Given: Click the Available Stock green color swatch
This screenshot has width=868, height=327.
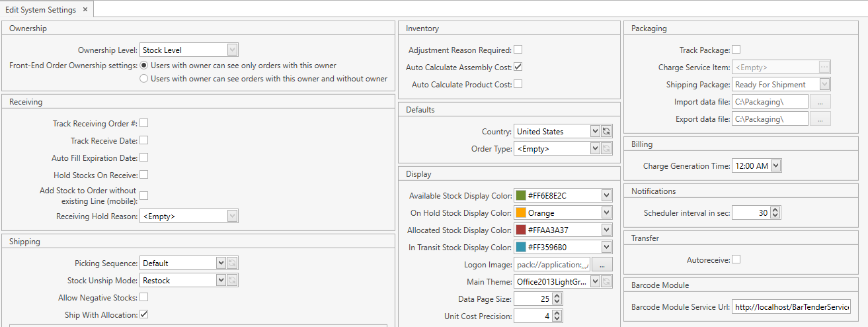Looking at the screenshot, I should point(521,196).
